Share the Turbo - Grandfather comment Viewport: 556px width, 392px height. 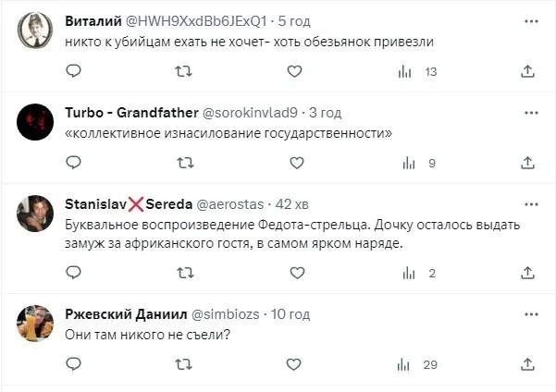point(527,163)
